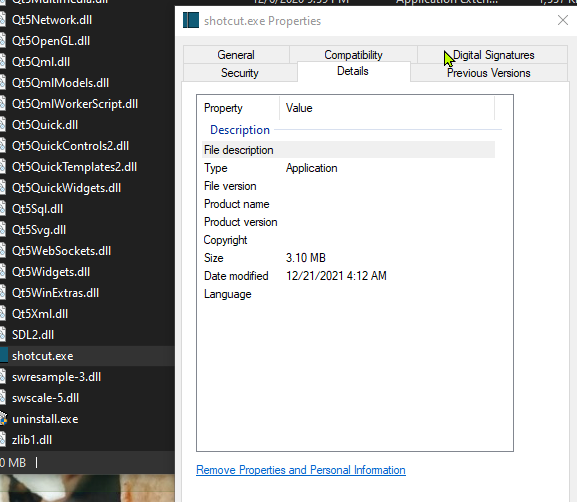
Task: Switch to the Compatibility tab
Action: pyautogui.click(x=353, y=55)
